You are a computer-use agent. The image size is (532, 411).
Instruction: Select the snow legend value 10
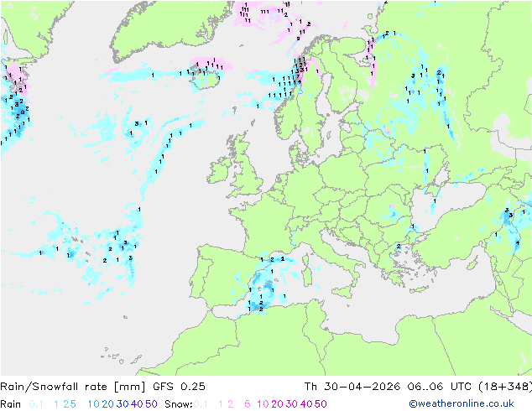click(x=263, y=404)
